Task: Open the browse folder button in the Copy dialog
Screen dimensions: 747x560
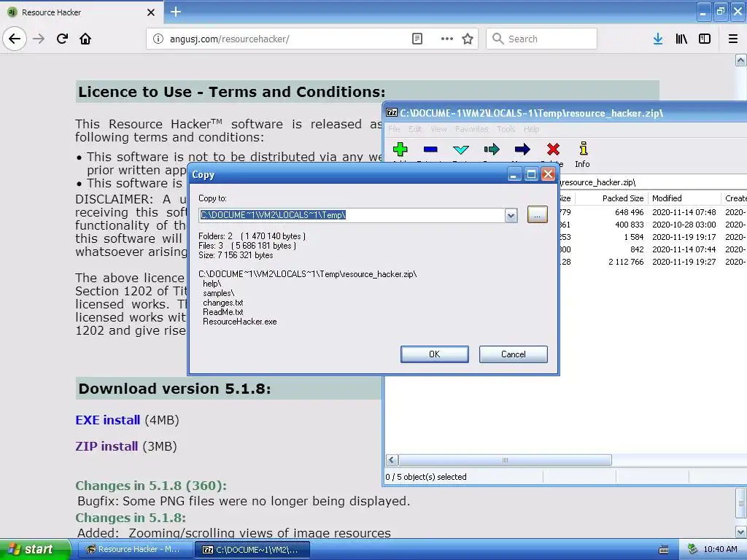Action: pos(538,215)
